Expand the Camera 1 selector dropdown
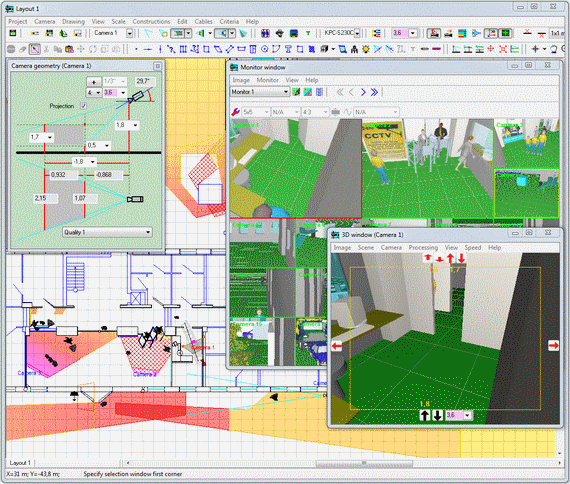Image resolution: width=570 pixels, height=484 pixels. 129,33
